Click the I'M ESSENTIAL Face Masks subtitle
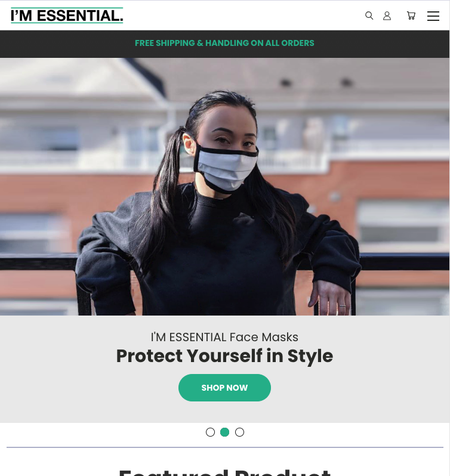 [x=224, y=337]
